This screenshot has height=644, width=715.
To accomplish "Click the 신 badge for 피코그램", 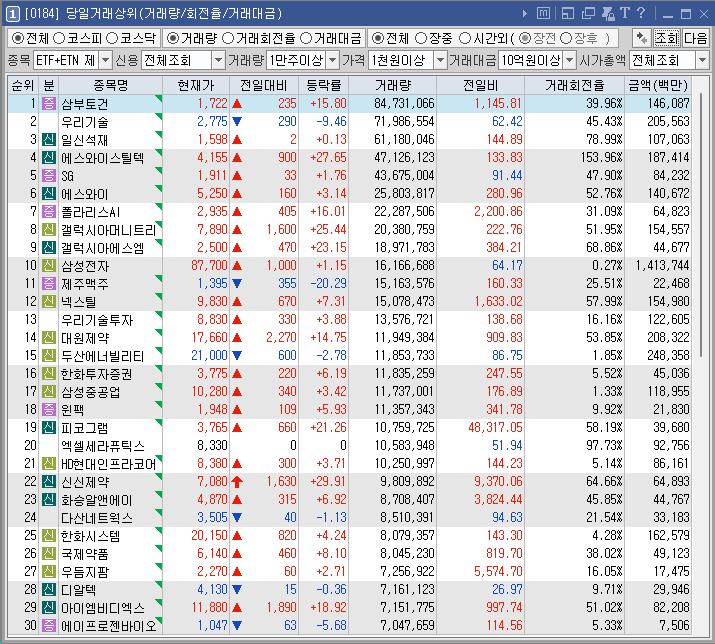I will coord(49,427).
